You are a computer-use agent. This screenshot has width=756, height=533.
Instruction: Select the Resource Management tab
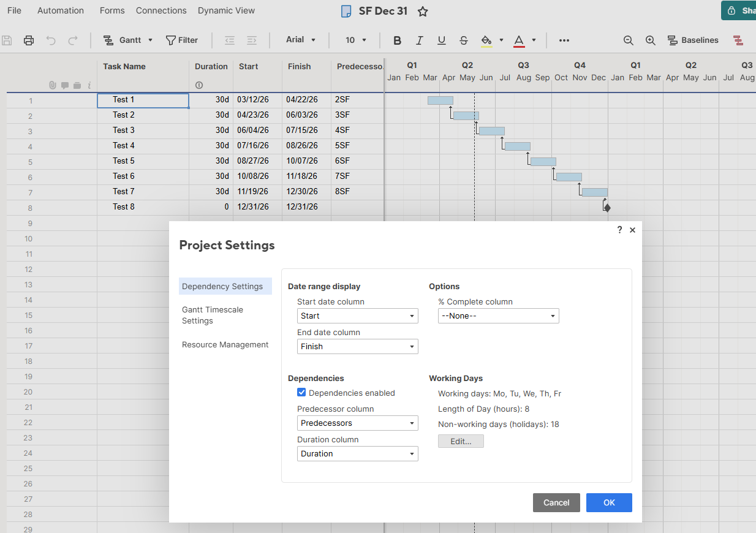click(225, 344)
